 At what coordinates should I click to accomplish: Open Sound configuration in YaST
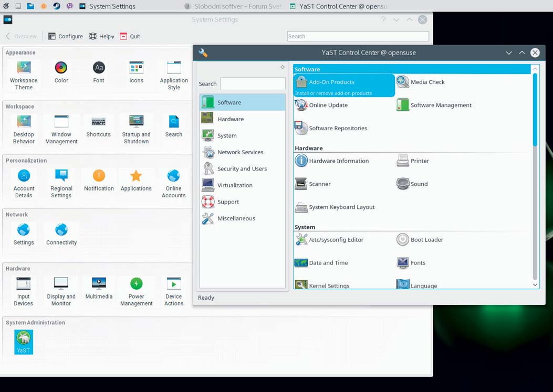click(412, 184)
